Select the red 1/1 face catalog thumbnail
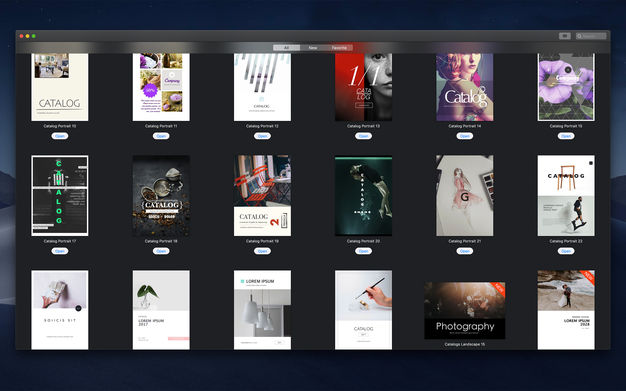The image size is (626, 391). tap(363, 87)
